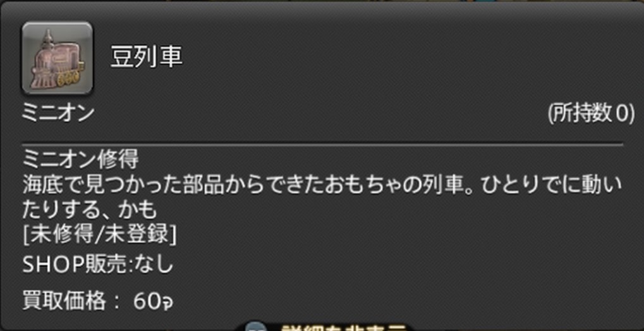This screenshot has width=644, height=331.
Task: Click the divider line under ミニオン
Action: [322, 144]
